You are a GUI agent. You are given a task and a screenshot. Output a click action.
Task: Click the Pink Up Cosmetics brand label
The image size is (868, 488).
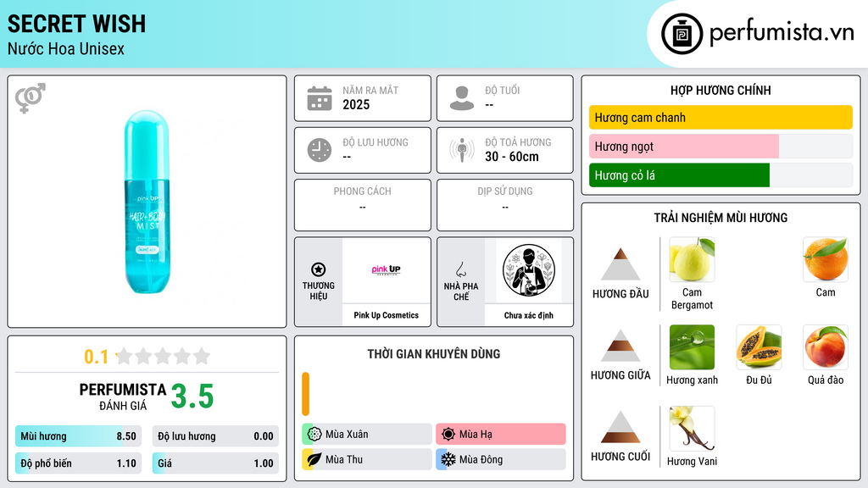coord(387,315)
